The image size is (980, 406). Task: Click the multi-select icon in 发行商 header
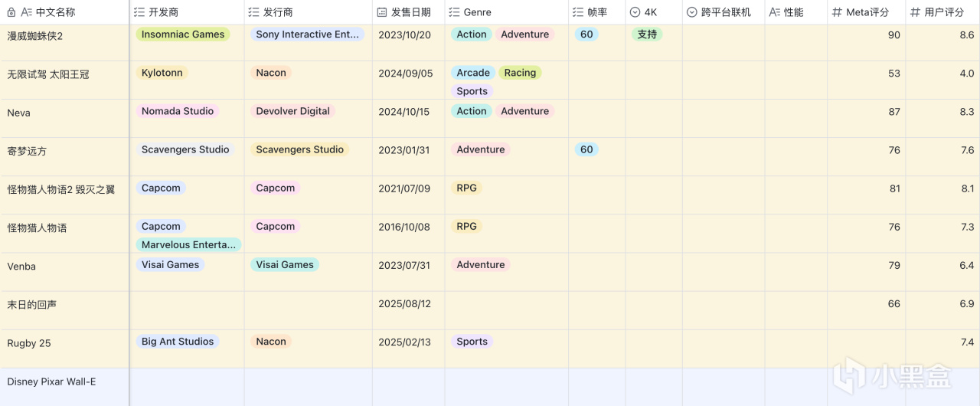(255, 12)
